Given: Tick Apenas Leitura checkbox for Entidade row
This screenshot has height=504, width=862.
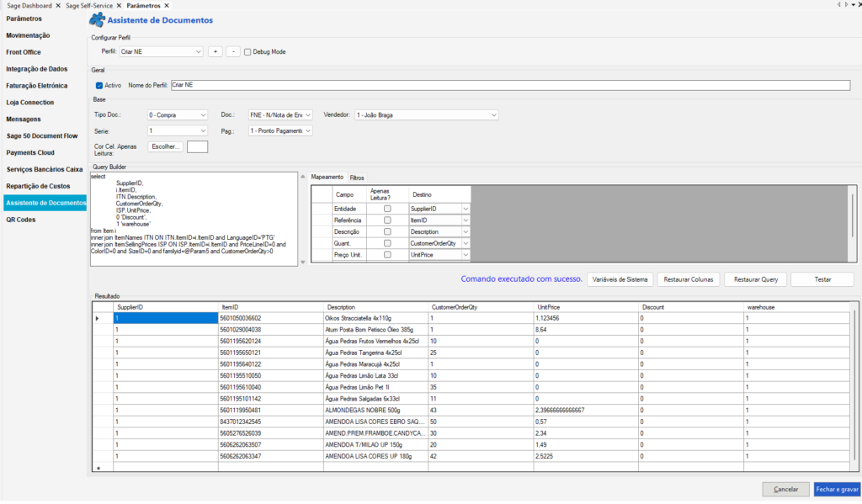Looking at the screenshot, I should [x=387, y=208].
